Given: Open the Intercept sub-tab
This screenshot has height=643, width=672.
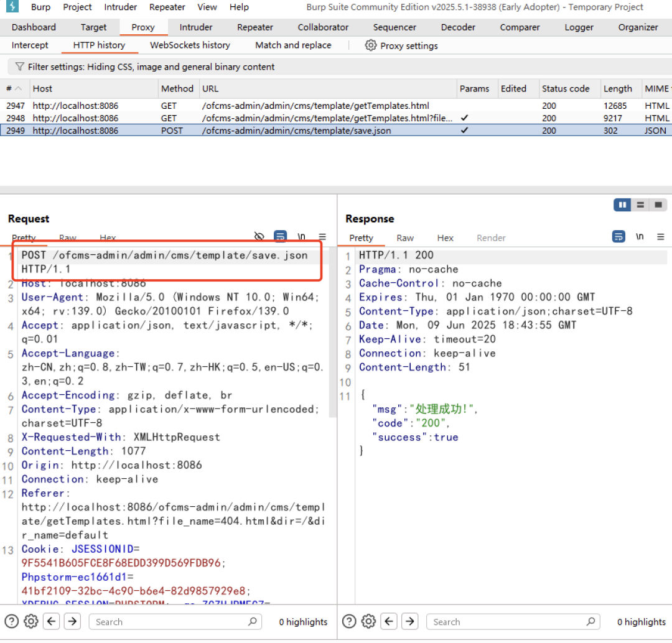Looking at the screenshot, I should 30,45.
